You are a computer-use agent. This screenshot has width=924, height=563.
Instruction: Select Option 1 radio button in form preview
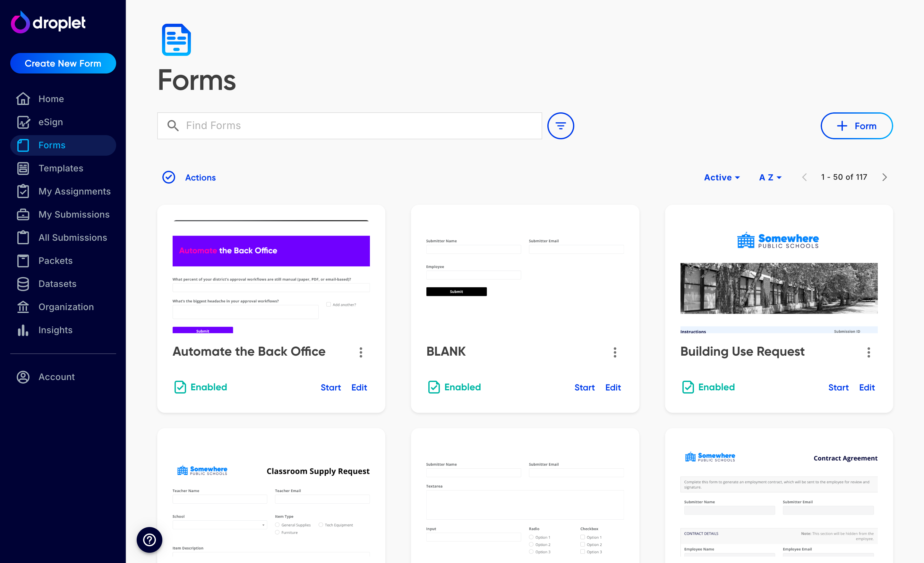tap(531, 537)
